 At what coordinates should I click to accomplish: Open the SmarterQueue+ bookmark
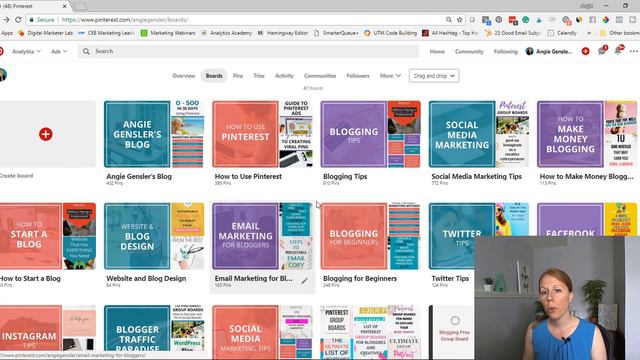click(336, 33)
